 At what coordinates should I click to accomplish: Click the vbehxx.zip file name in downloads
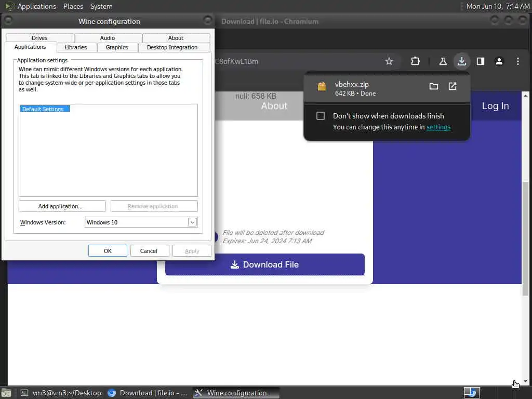click(352, 85)
